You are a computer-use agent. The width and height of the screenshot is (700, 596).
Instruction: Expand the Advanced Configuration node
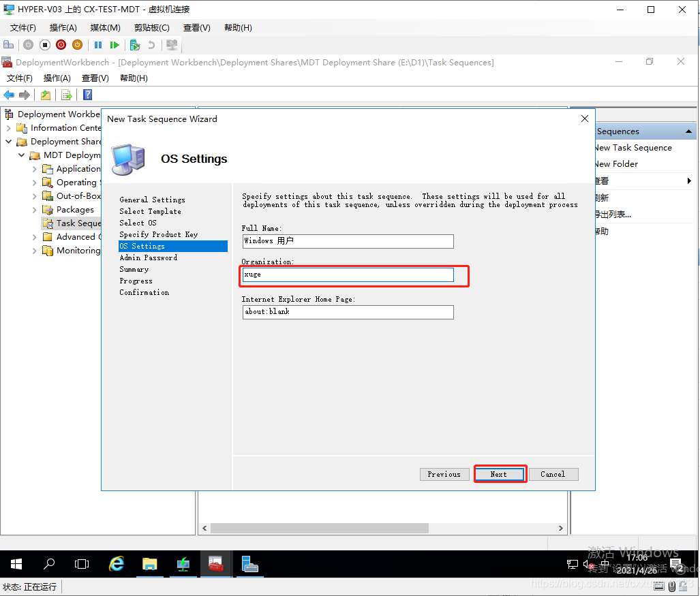coord(34,237)
